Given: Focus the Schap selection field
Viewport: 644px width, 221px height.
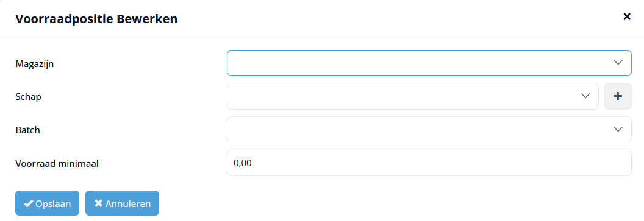Looking at the screenshot, I should click(413, 96).
